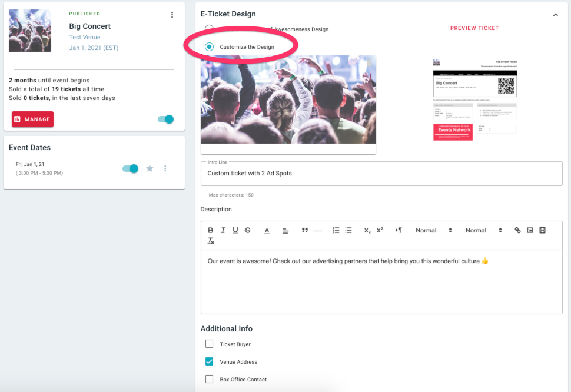Uncheck the Venue Address checkbox

coord(209,361)
